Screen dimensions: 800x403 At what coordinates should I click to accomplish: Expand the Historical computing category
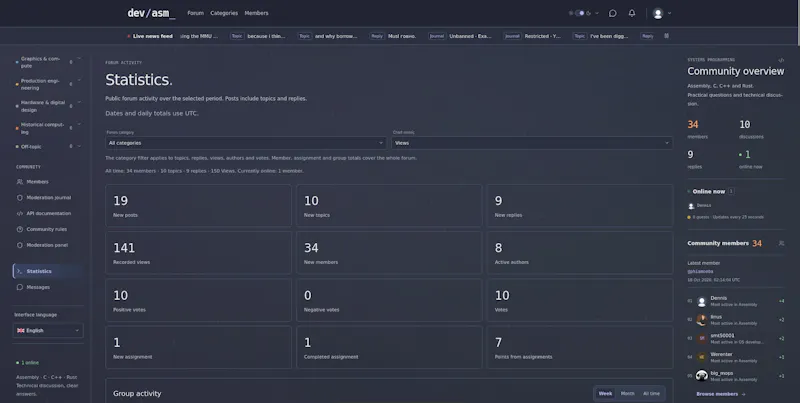coord(79,124)
